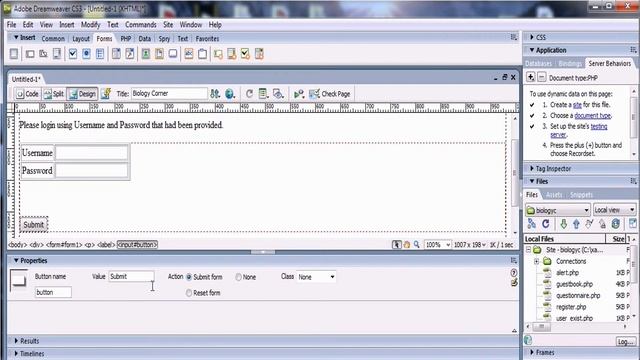640x360 pixels.
Task: Expand the CSS panel
Action: (532, 37)
